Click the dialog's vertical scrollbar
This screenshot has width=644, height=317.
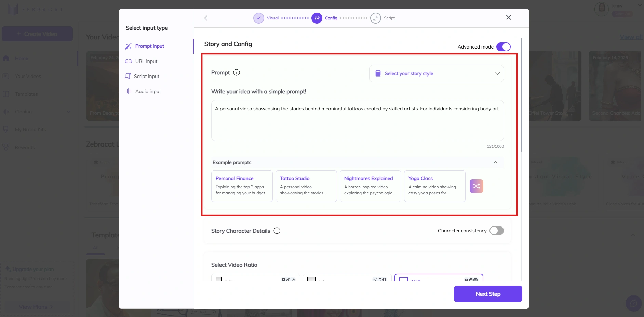522,95
